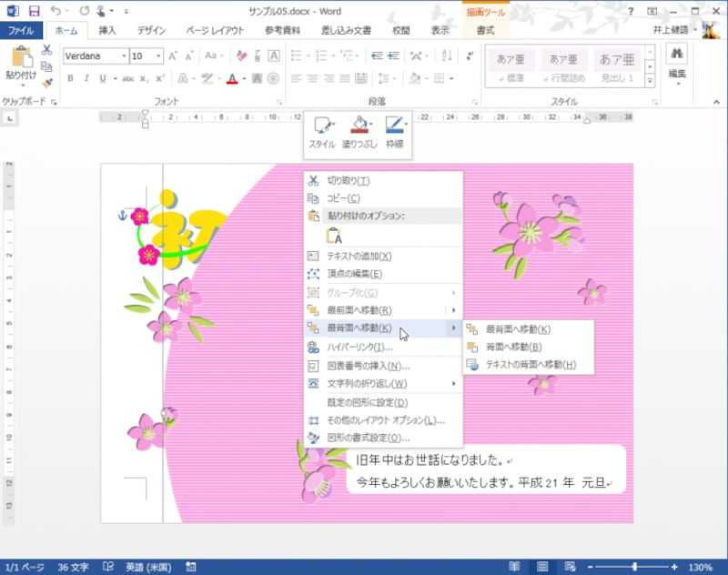Image resolution: width=728 pixels, height=575 pixels.
Task: Open the font size dropdown showing 10
Action: pos(157,55)
